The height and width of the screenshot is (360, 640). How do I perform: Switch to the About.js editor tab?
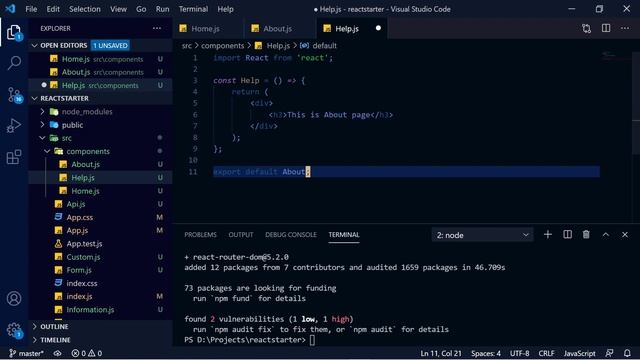point(280,28)
